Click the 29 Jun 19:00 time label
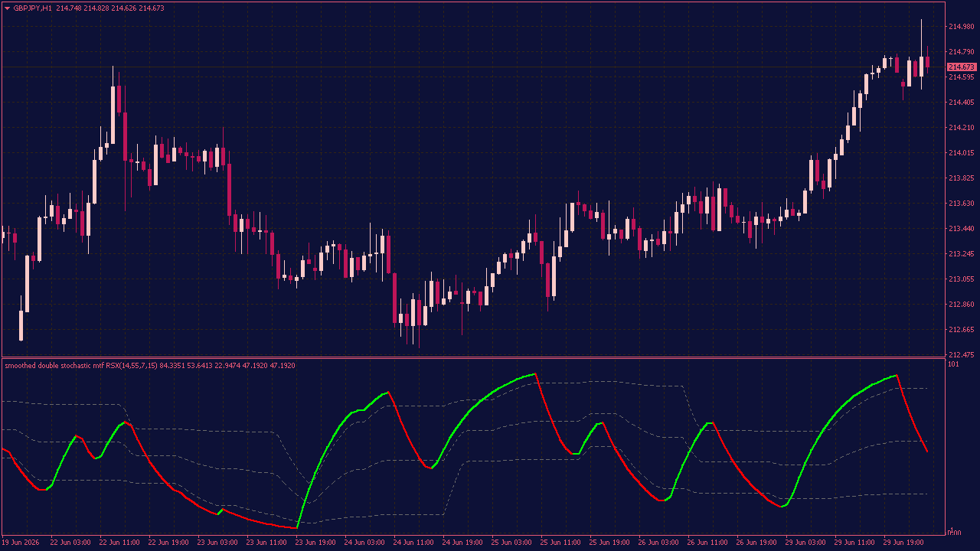 click(903, 543)
